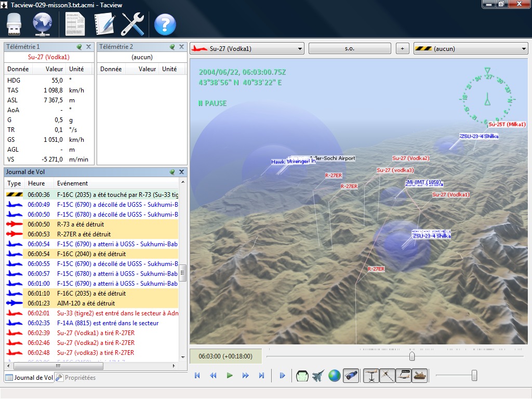
Task: Click the Su-25T (Milka1) label in 3D view
Action: [x=507, y=125]
